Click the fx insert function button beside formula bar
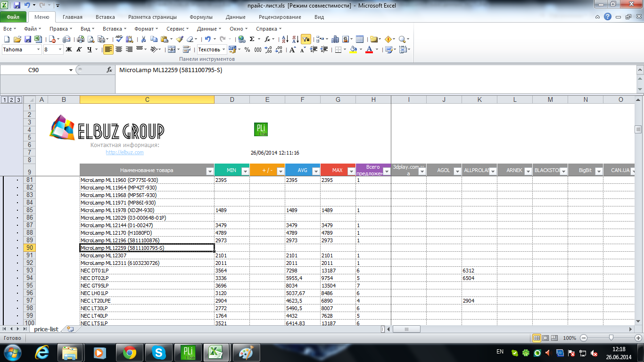 (109, 70)
